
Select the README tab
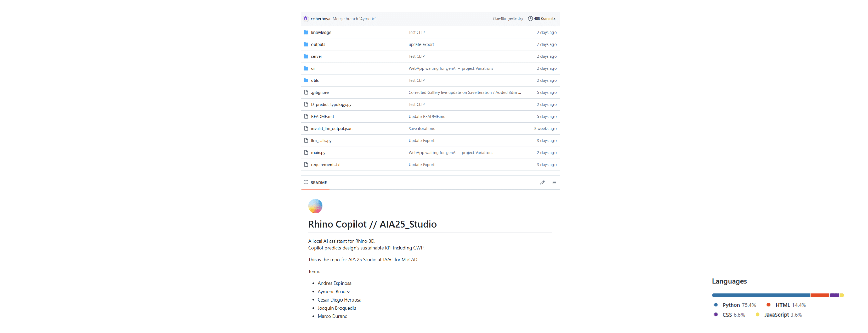(315, 182)
